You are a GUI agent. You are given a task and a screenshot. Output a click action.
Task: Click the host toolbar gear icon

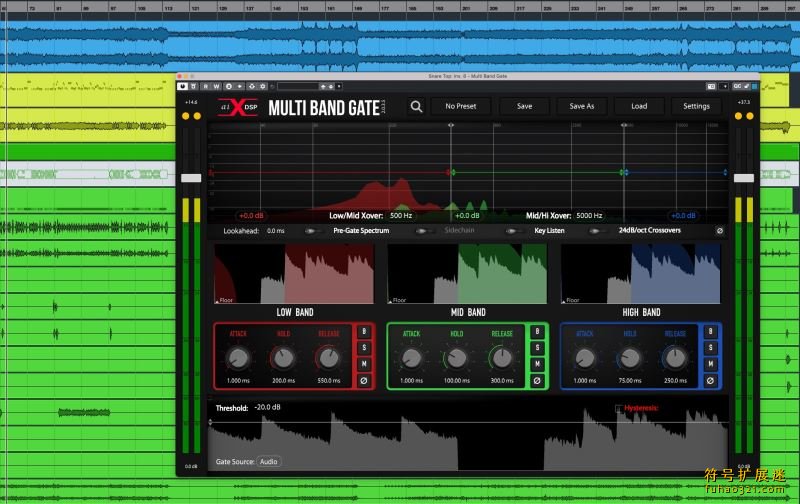263,86
